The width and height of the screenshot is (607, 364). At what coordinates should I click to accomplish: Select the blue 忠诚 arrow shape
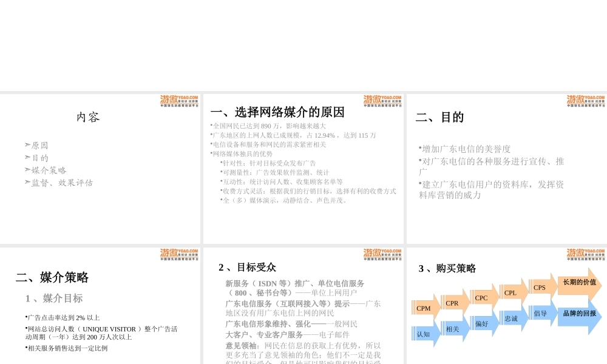coord(514,318)
